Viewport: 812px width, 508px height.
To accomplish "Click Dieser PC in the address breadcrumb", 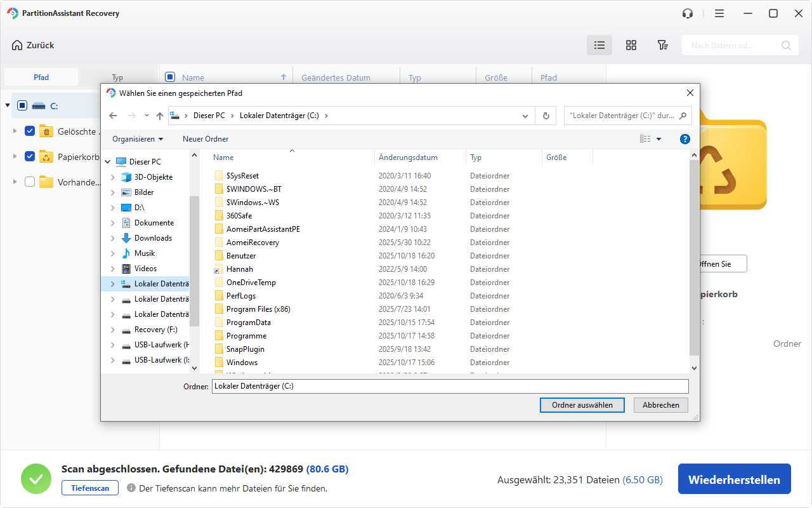I will click(x=211, y=116).
